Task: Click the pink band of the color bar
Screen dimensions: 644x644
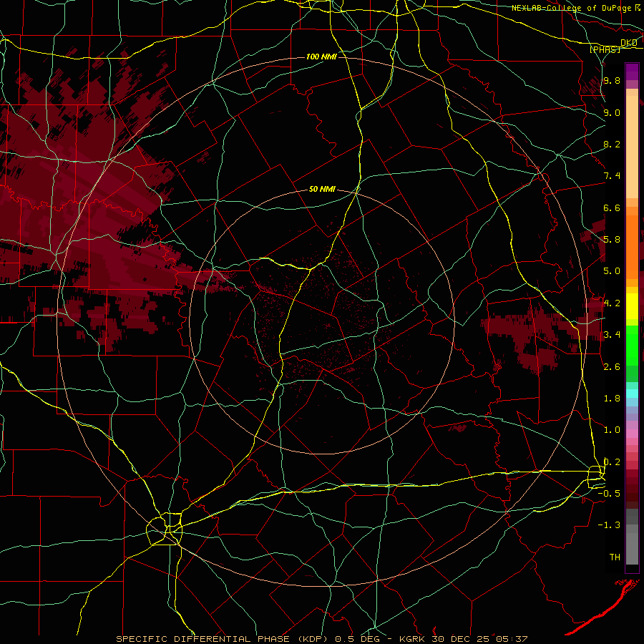Action: (x=632, y=434)
